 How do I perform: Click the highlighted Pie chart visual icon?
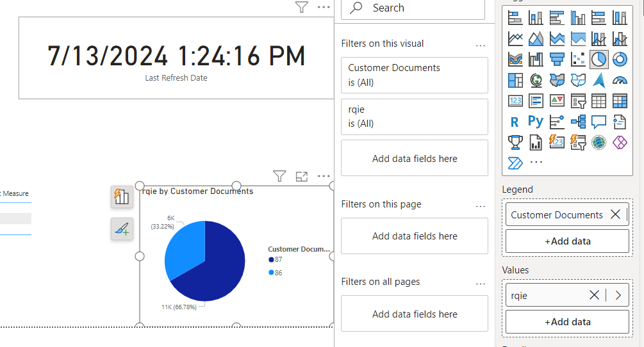pos(599,60)
